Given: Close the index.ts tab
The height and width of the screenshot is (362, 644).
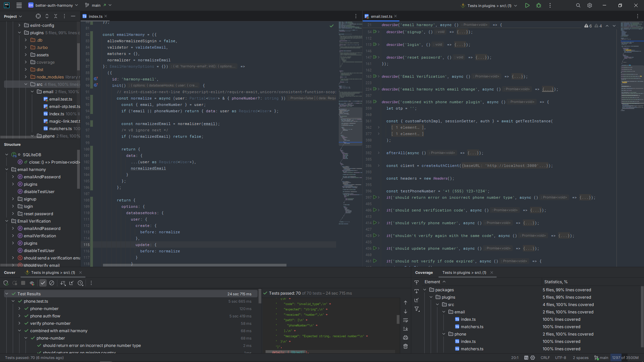Looking at the screenshot, I should pos(106,16).
